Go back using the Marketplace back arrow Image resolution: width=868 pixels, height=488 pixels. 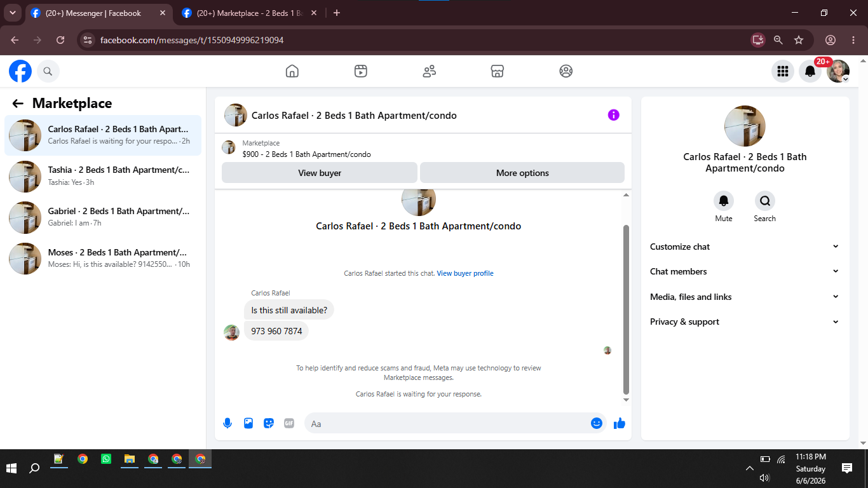[x=18, y=104]
